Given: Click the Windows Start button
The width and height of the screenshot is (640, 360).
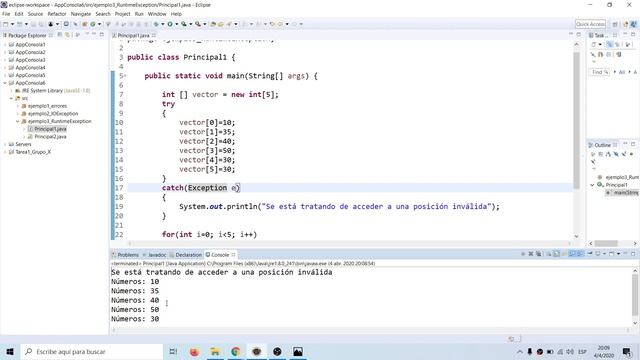Looking at the screenshot, I should [x=10, y=351].
